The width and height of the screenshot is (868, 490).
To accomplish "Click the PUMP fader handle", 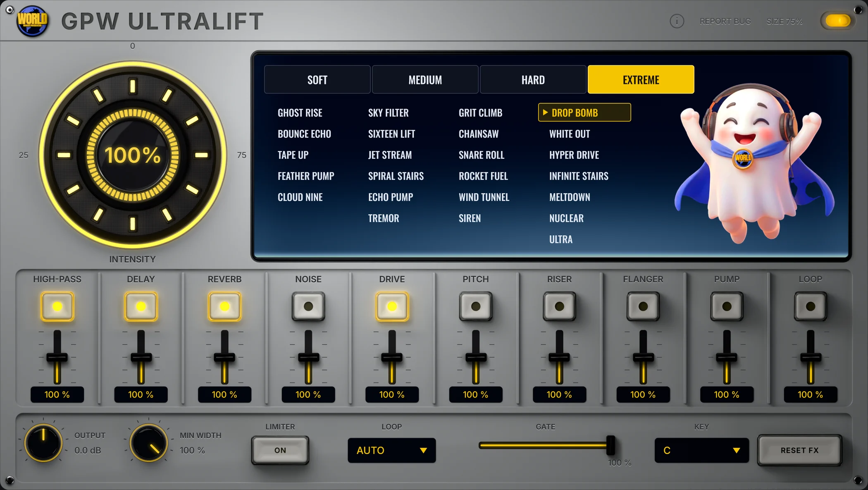I will [x=727, y=357].
